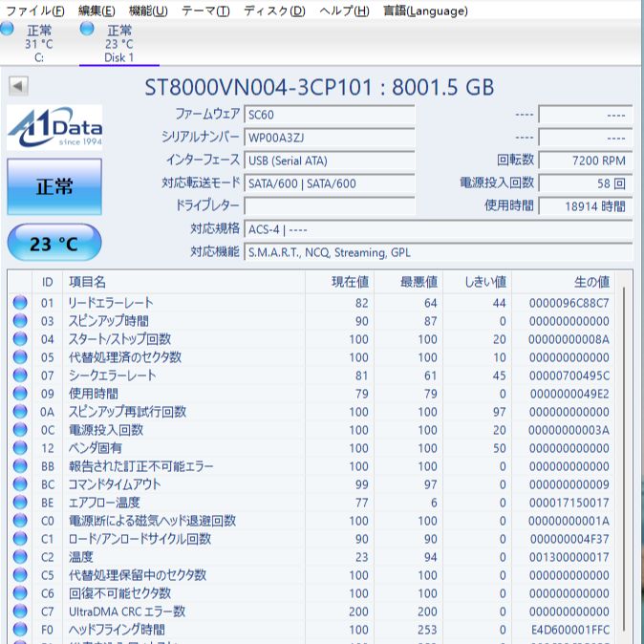Click the A1Data logo image
The width and height of the screenshot is (644, 644).
click(54, 127)
